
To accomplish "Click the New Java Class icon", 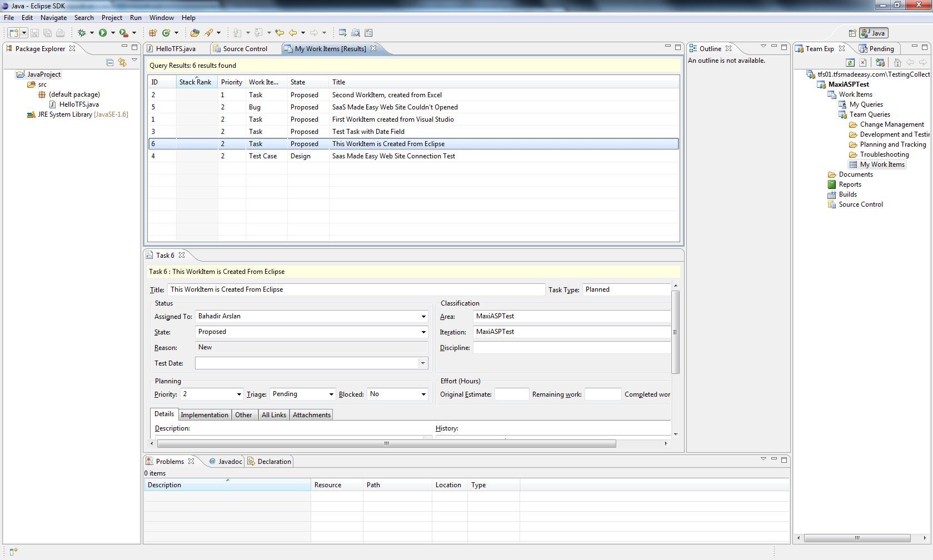I will tap(166, 33).
